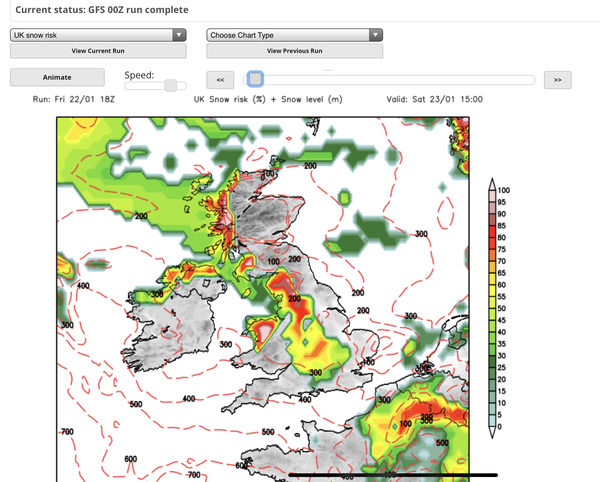Step forward with the >> button
600x482 pixels.
coord(557,79)
